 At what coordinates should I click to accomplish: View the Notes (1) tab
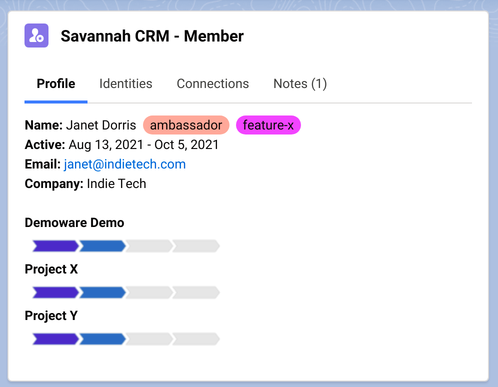click(300, 84)
